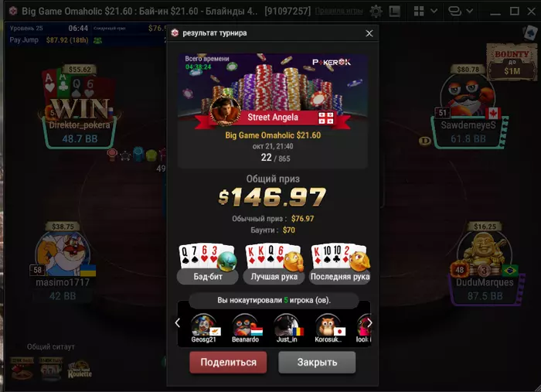541x392 pixels.
Task: Select the Лучшая рука hand tab
Action: point(274,277)
